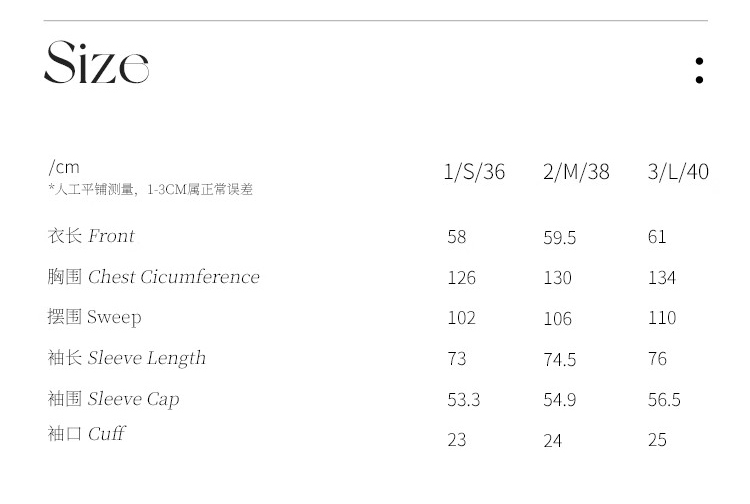Click the /cm unit label

(x=64, y=167)
